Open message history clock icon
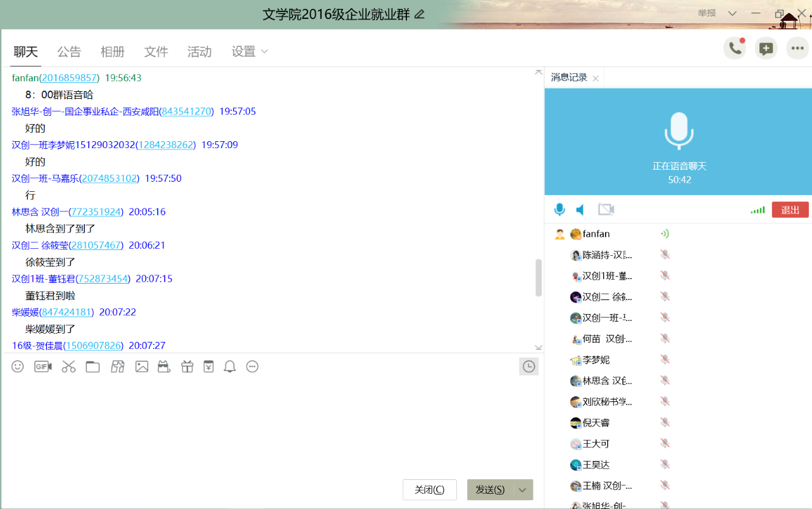This screenshot has width=812, height=509. [528, 367]
